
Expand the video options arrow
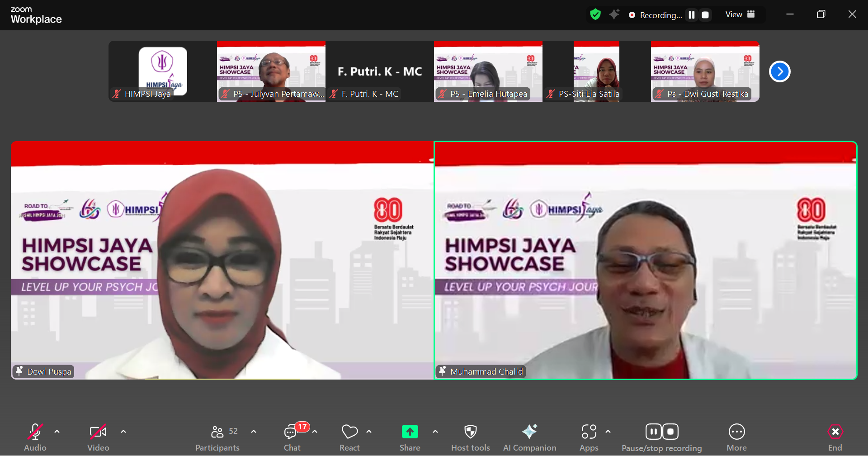tap(123, 432)
